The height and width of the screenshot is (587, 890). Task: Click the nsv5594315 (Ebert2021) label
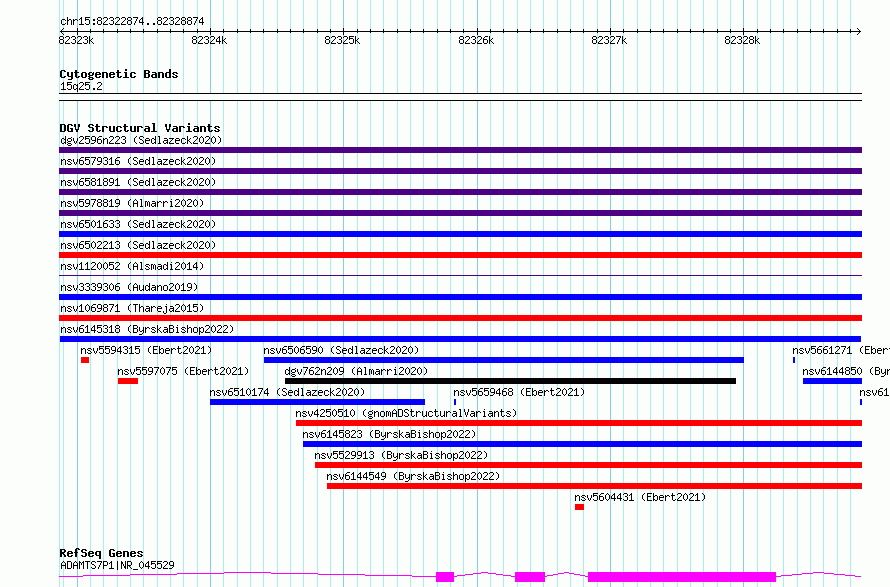click(146, 350)
